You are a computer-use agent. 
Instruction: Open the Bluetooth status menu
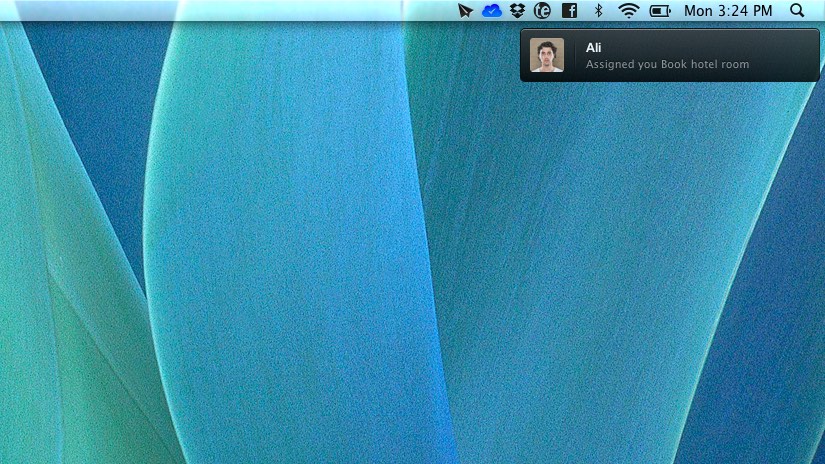[x=598, y=11]
